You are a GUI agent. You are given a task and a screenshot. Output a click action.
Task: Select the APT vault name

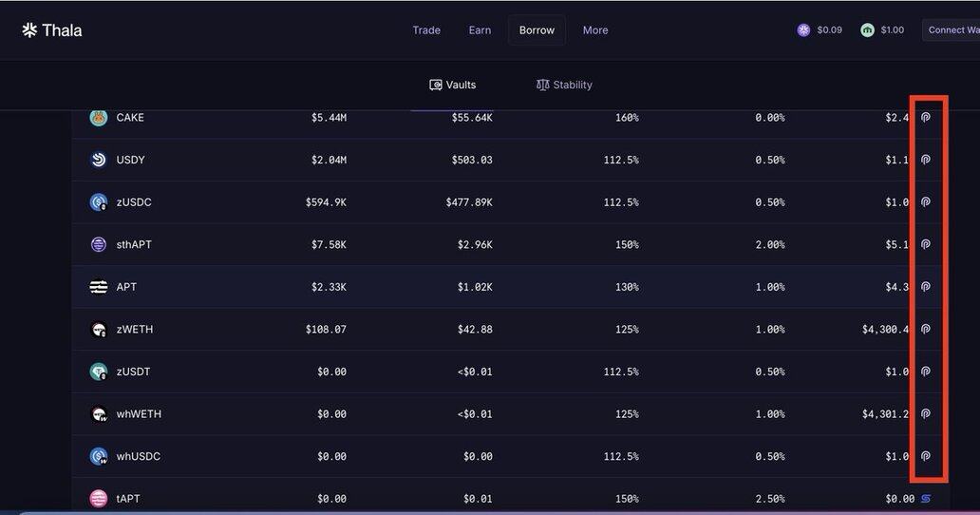(126, 287)
